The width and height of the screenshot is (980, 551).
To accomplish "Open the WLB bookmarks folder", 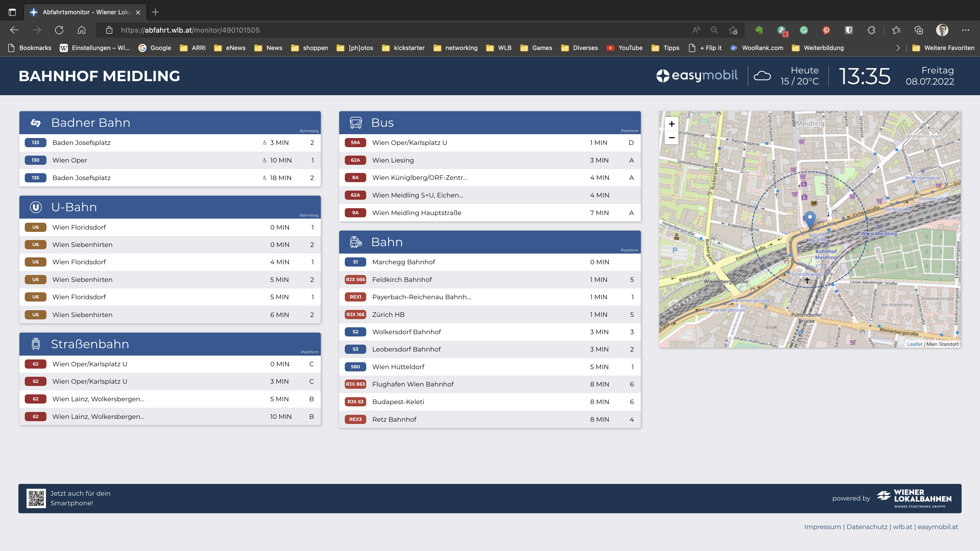I will pyautogui.click(x=499, y=48).
